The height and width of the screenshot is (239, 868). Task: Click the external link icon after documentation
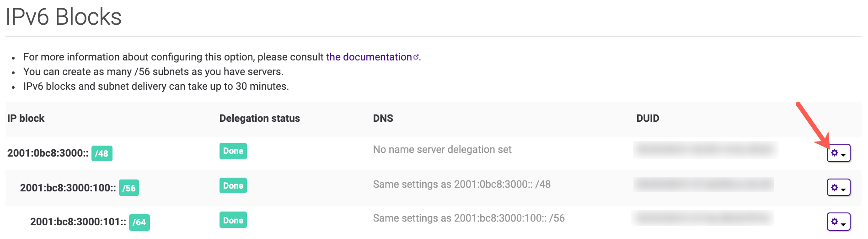416,57
